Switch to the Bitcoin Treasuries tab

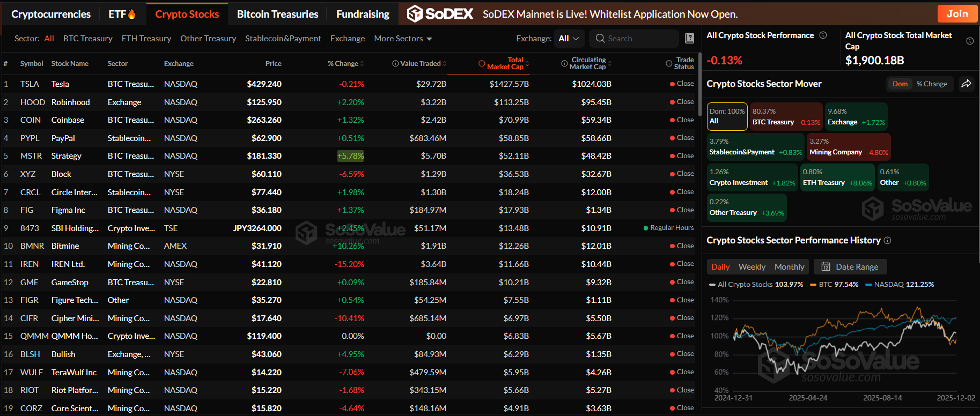(277, 14)
